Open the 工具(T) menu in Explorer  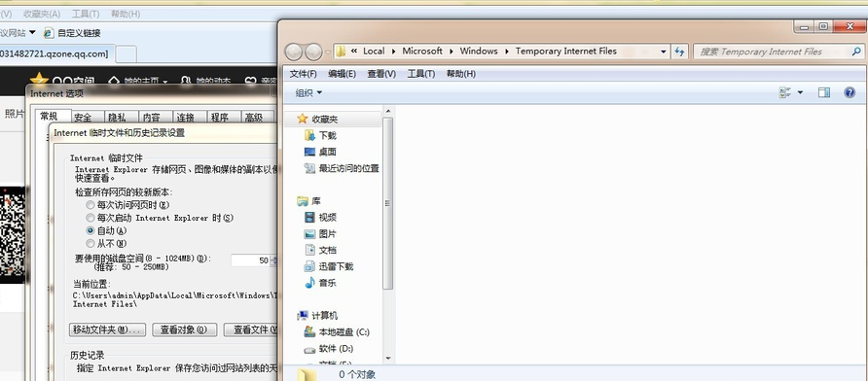(420, 74)
